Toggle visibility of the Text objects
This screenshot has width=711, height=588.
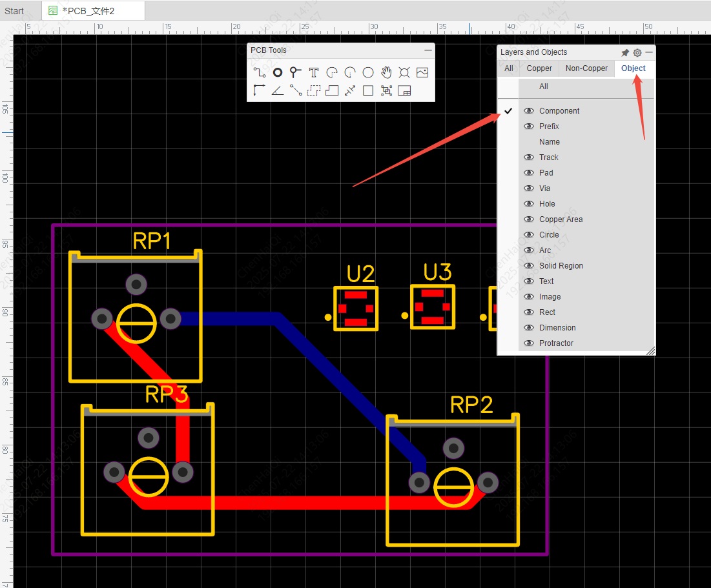click(528, 281)
